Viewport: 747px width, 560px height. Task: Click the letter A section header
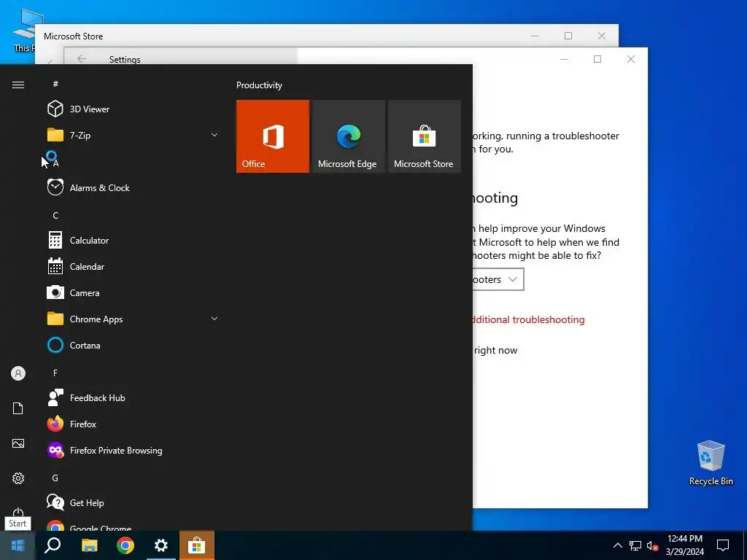click(55, 163)
